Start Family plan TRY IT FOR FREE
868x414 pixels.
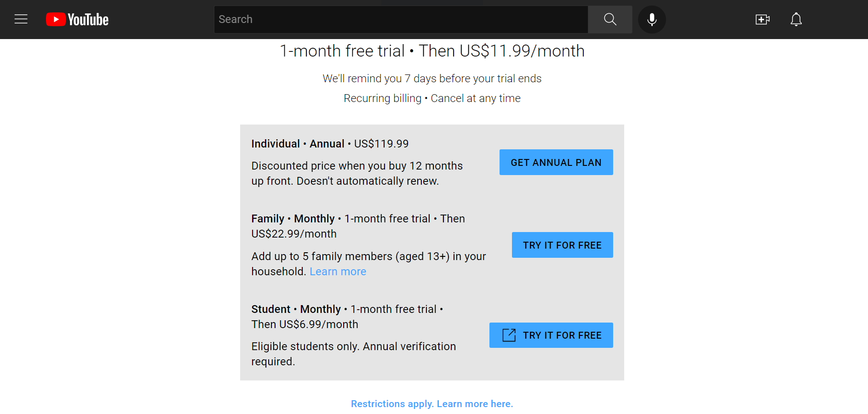(562, 245)
